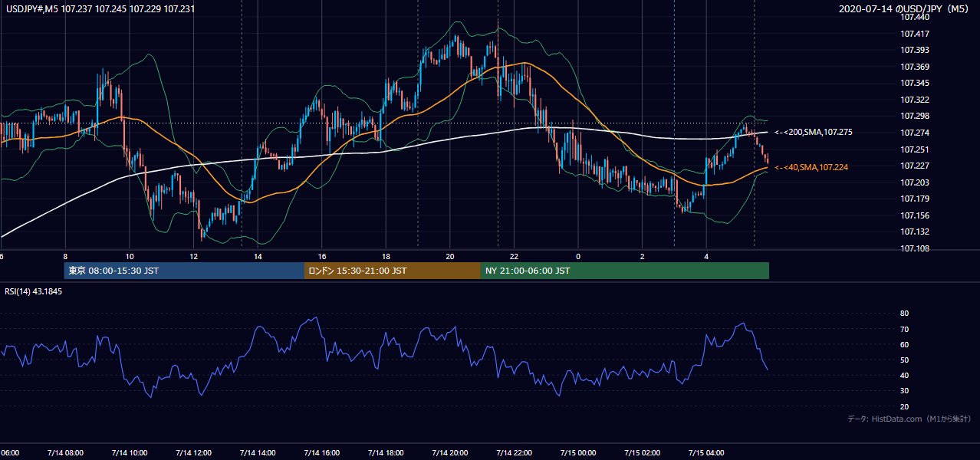
Task: Click price axis value 107.274
Action: tap(915, 133)
